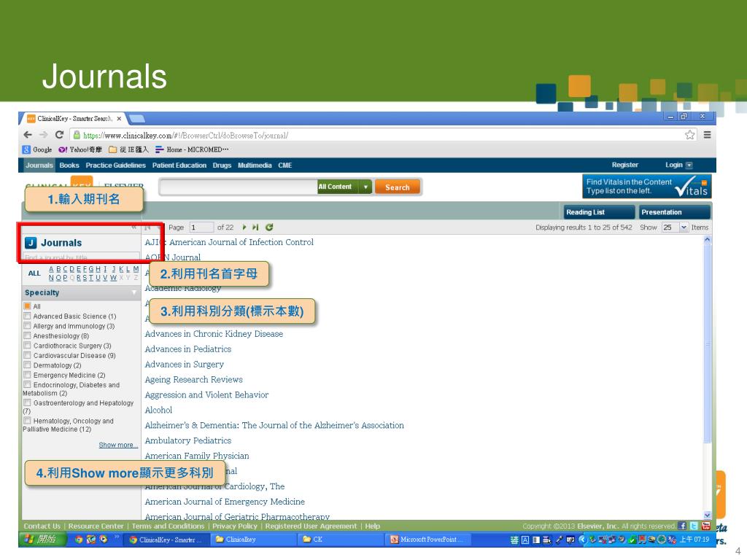This screenshot has width=747, height=560.
Task: Close the ClinicalKey browser tab
Action: (119, 119)
